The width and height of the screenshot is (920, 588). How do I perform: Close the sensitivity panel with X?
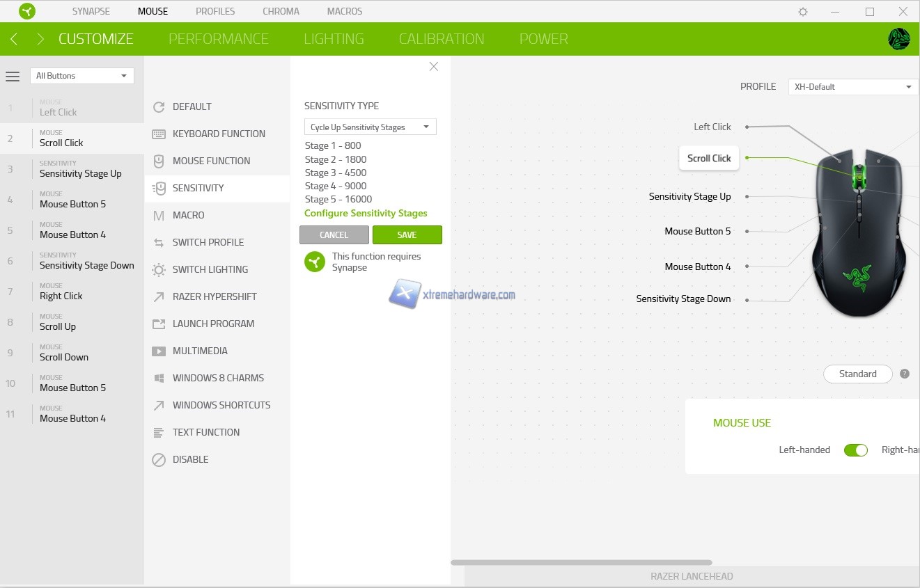434,67
